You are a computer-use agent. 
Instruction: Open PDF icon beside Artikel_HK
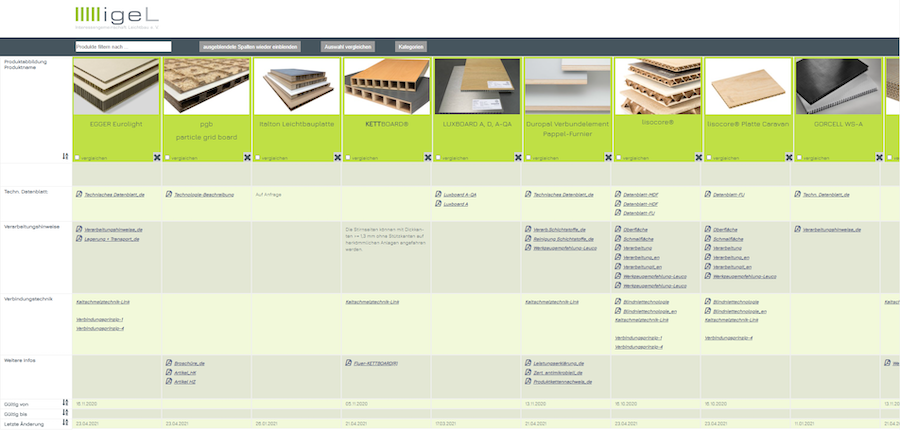pos(169,372)
